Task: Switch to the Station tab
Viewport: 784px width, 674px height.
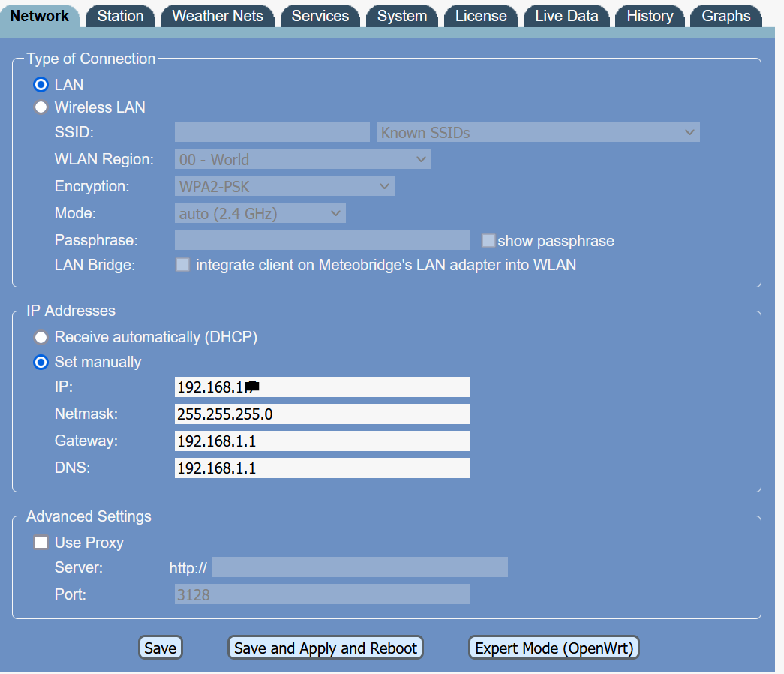Action: (120, 16)
